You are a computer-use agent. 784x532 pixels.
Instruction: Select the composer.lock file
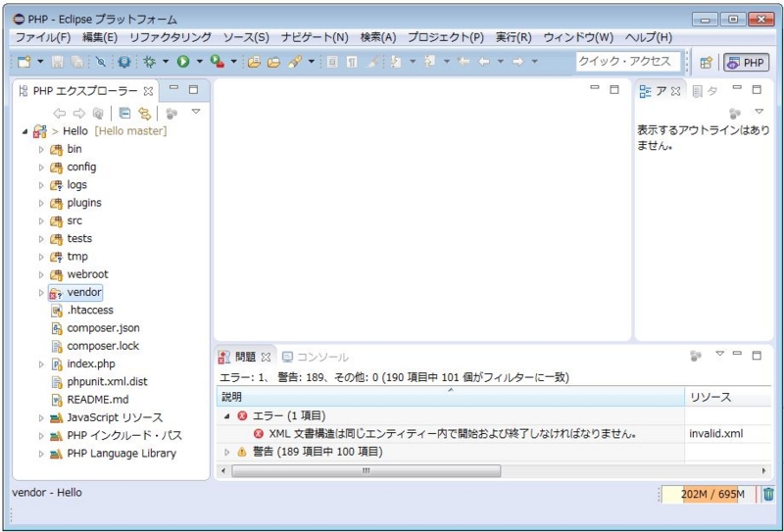[103, 346]
